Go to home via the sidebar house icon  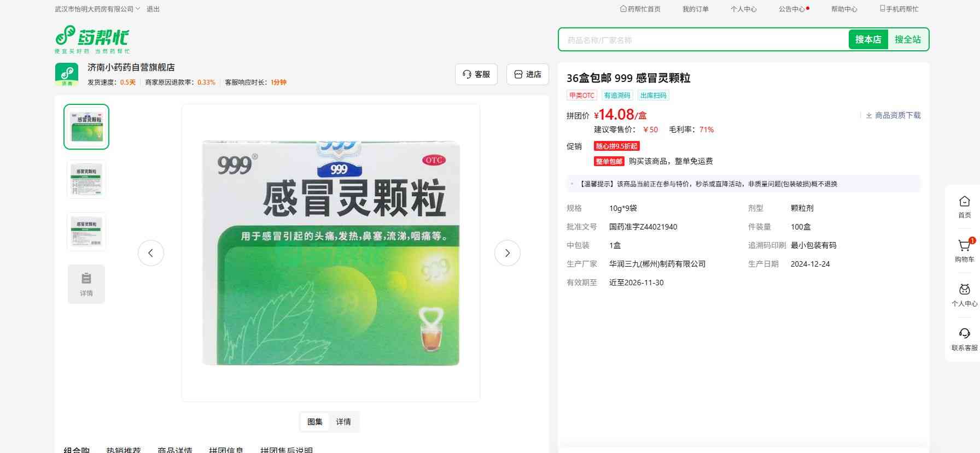click(x=964, y=202)
